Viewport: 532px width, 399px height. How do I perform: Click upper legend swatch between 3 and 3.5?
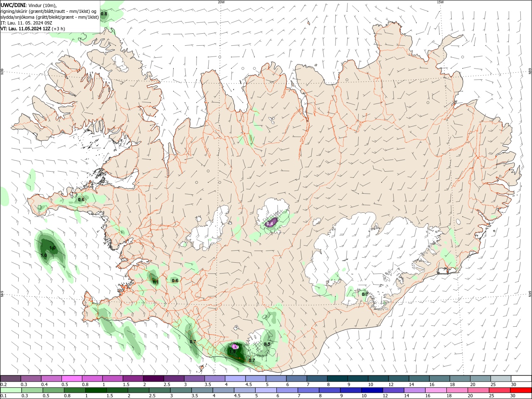195,378
